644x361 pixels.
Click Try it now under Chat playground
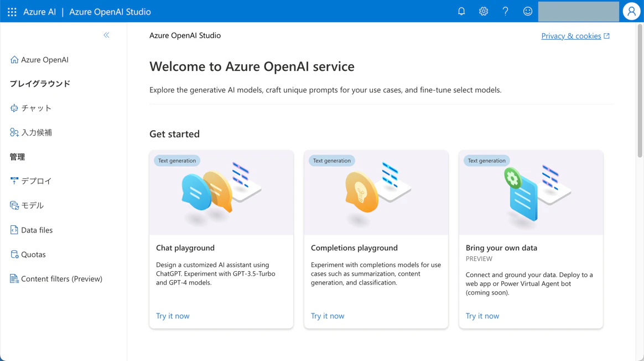click(x=173, y=316)
